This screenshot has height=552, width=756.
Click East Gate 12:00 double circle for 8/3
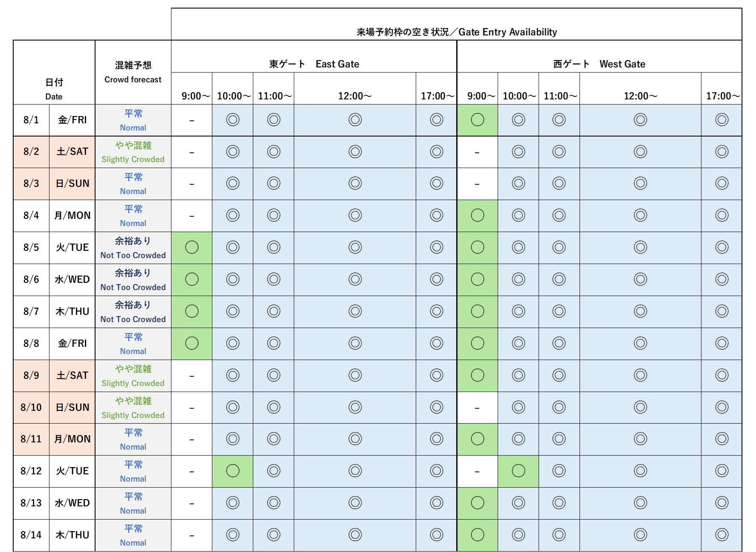click(355, 183)
